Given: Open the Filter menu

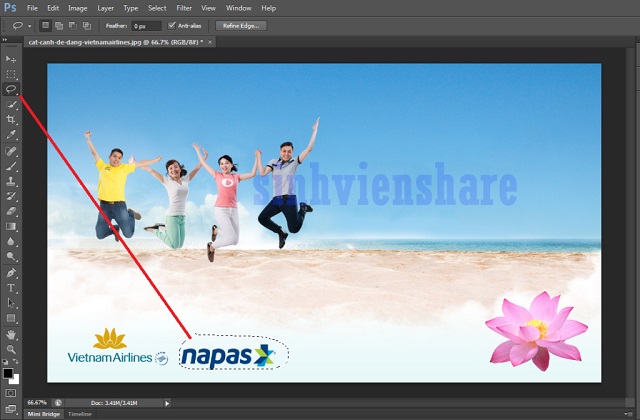Looking at the screenshot, I should click(x=184, y=8).
